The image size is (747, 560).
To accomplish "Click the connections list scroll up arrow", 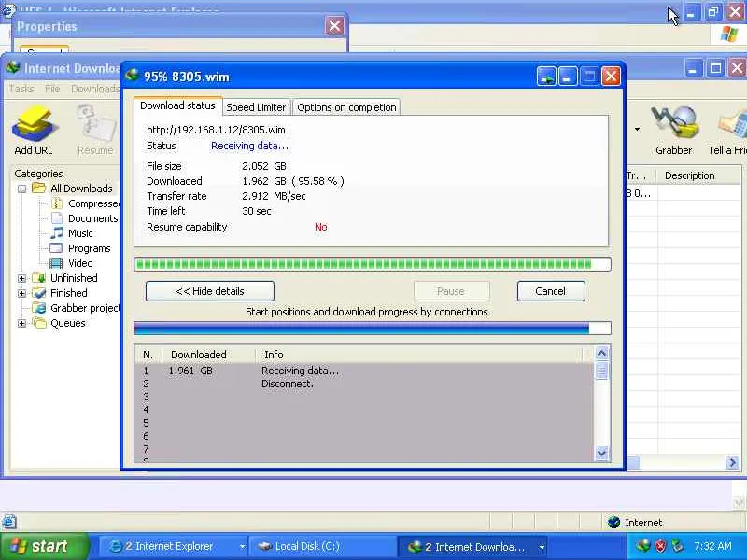I will tap(601, 354).
